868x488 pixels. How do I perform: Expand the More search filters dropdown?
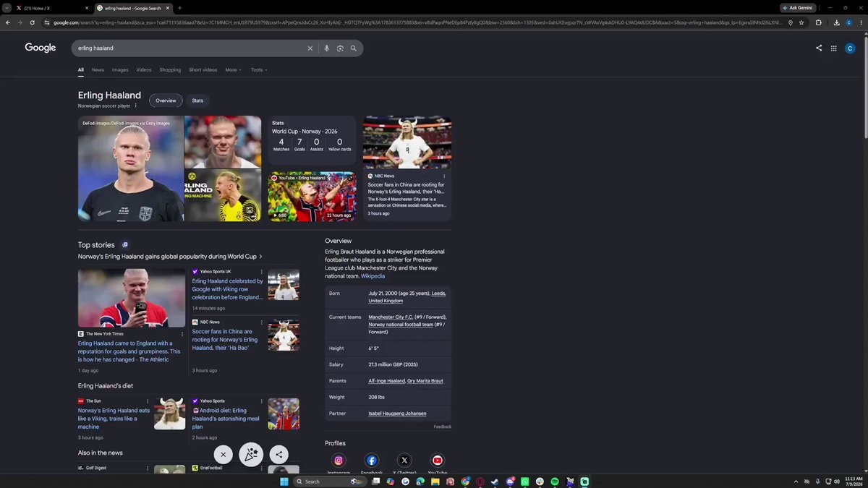pyautogui.click(x=234, y=70)
